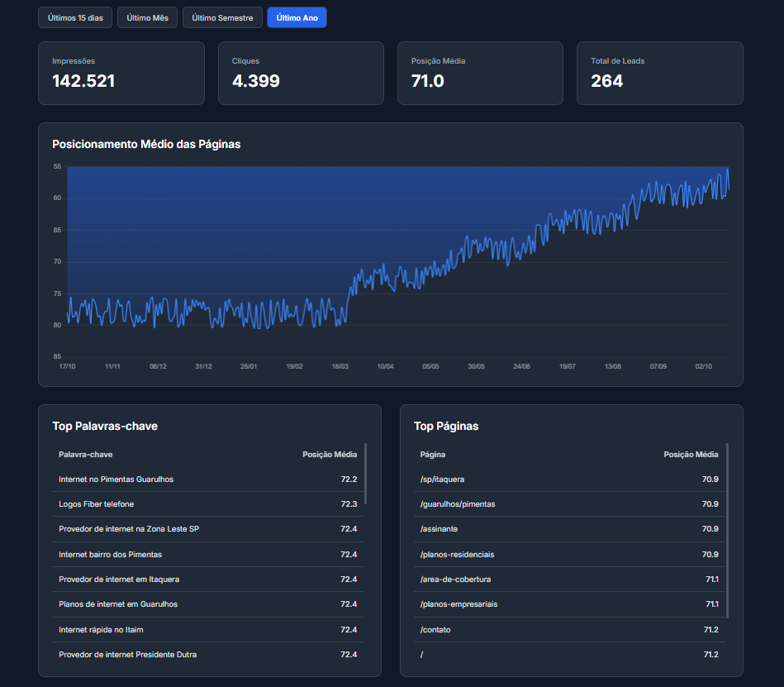
Task: Switch to the Último Mês period
Action: (147, 17)
